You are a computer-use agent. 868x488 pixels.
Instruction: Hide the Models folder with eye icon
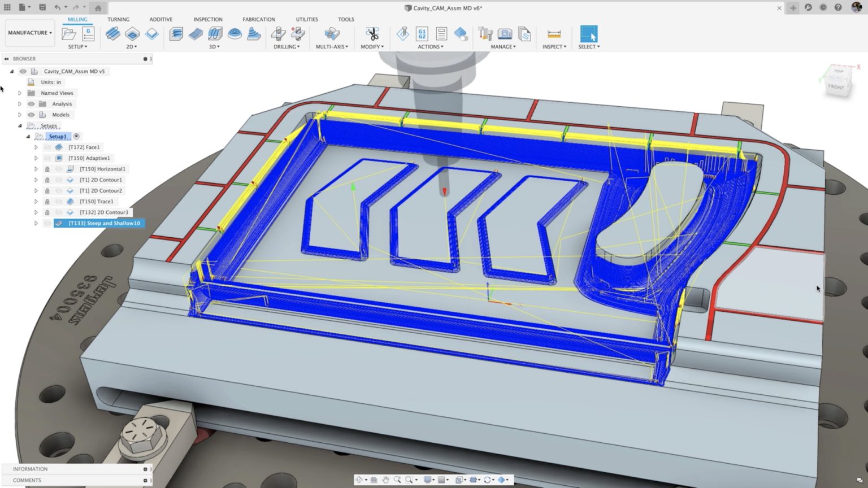pos(31,115)
